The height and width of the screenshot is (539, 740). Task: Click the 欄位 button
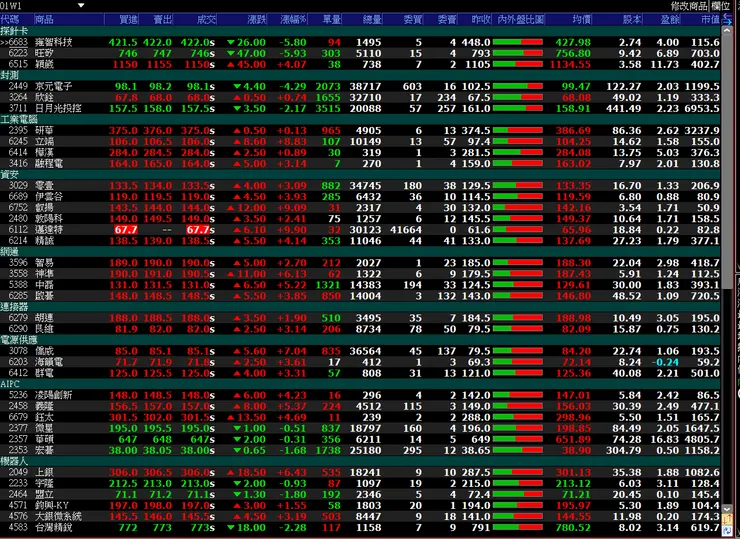pos(721,6)
